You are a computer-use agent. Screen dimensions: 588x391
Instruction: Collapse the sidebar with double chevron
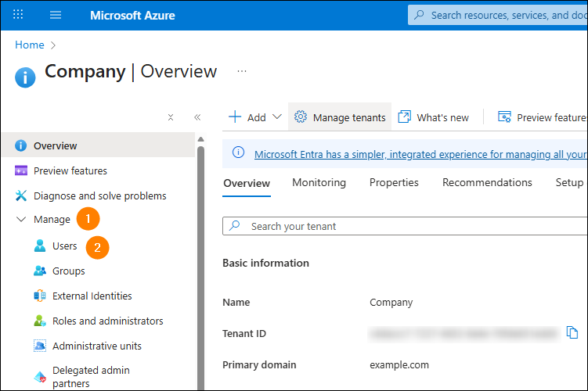tap(197, 117)
